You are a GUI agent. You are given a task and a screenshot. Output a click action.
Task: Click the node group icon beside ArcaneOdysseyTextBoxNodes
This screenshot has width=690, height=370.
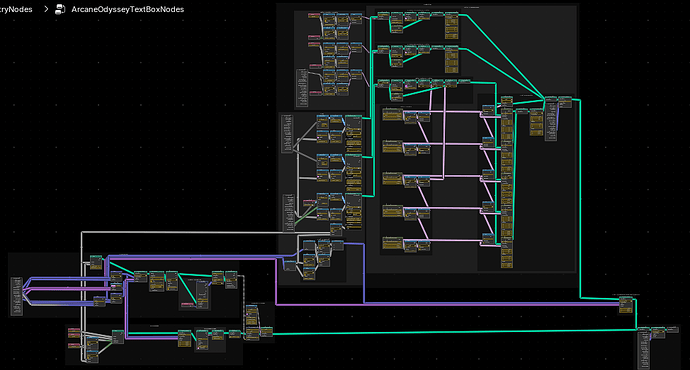60,9
